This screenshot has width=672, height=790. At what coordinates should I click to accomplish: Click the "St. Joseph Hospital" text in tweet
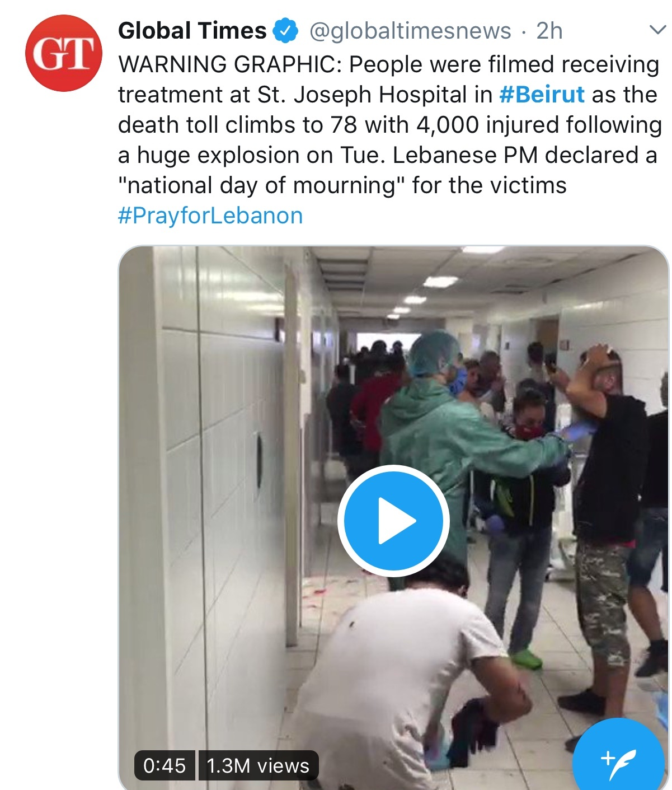(x=362, y=95)
